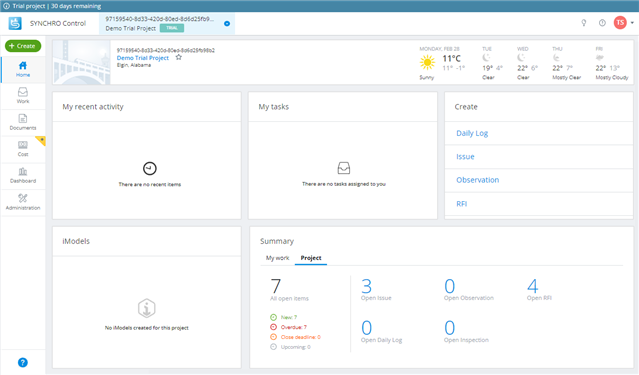Image resolution: width=639 pixels, height=375 pixels.
Task: Open the 0 Open Inspection count
Action: pos(450,328)
